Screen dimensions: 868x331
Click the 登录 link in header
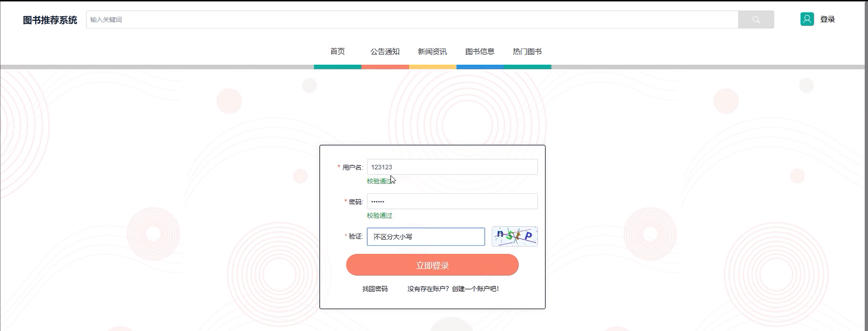(x=827, y=20)
